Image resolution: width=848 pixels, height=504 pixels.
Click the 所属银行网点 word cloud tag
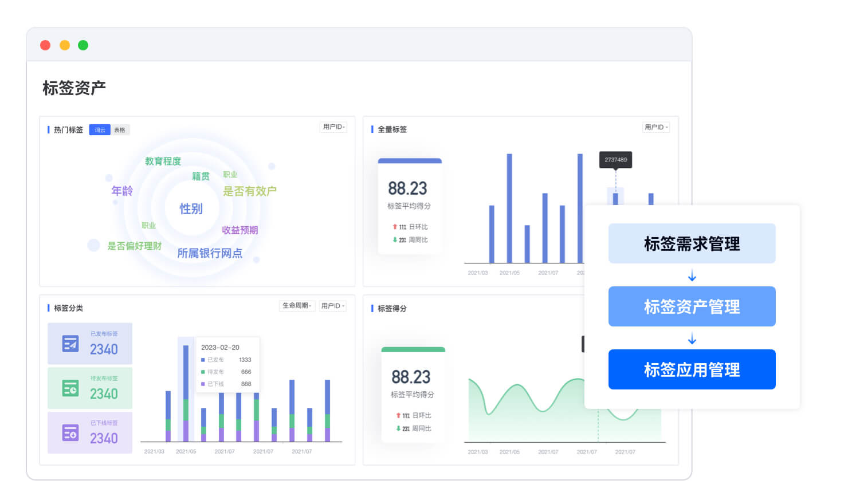coord(210,253)
